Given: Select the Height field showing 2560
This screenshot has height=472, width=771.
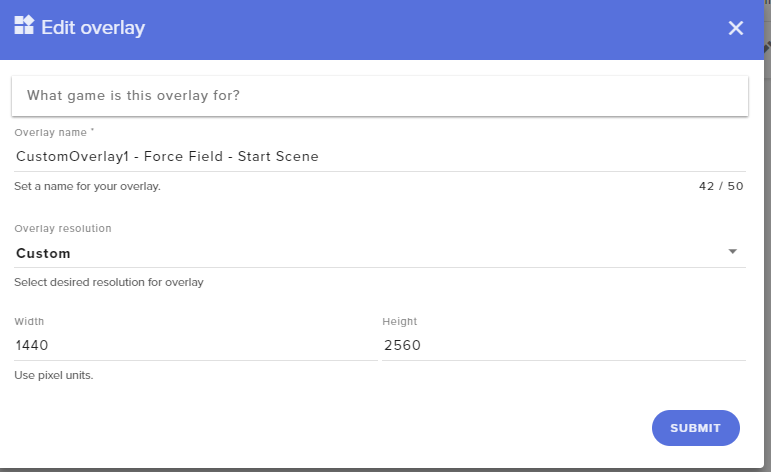Looking at the screenshot, I should [x=564, y=345].
